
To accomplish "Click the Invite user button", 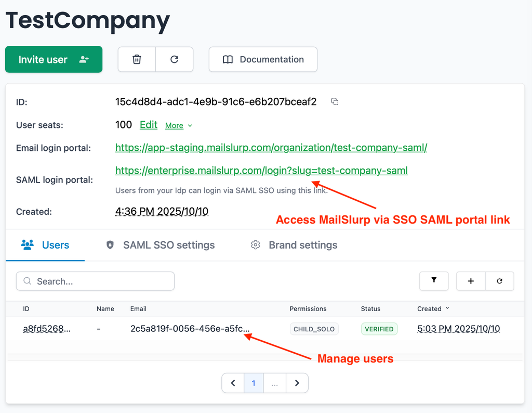I will (54, 59).
